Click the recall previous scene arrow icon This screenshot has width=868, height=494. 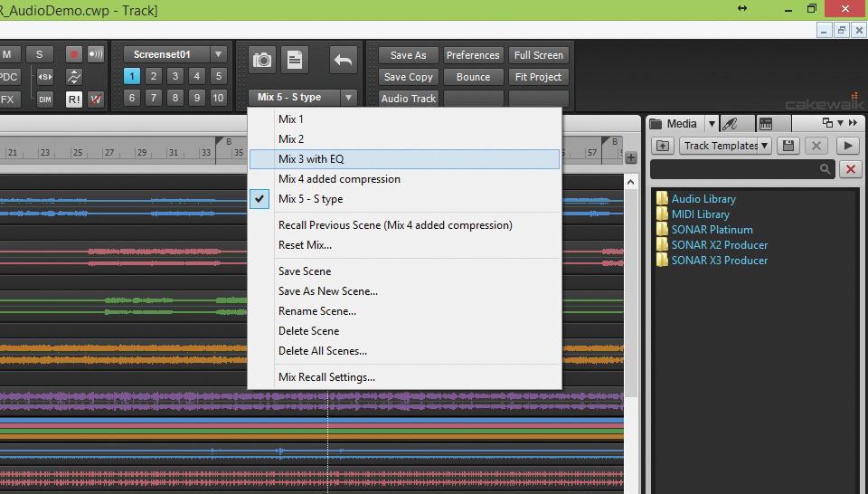pos(344,60)
